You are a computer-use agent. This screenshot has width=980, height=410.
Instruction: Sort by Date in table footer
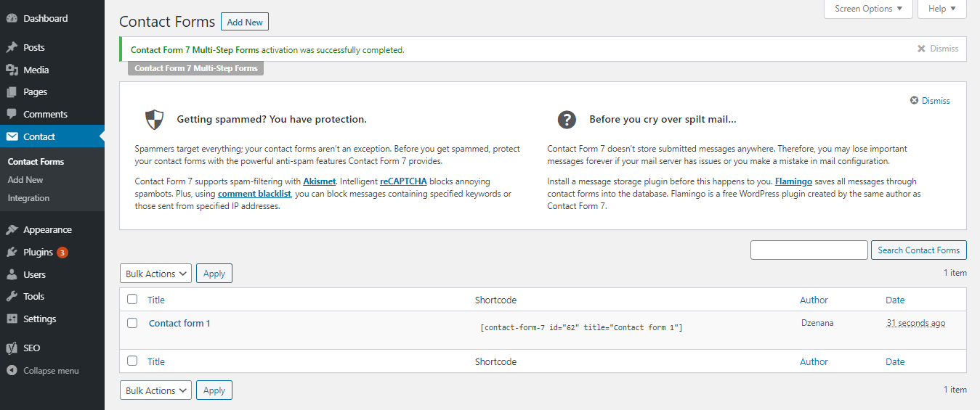click(x=895, y=361)
